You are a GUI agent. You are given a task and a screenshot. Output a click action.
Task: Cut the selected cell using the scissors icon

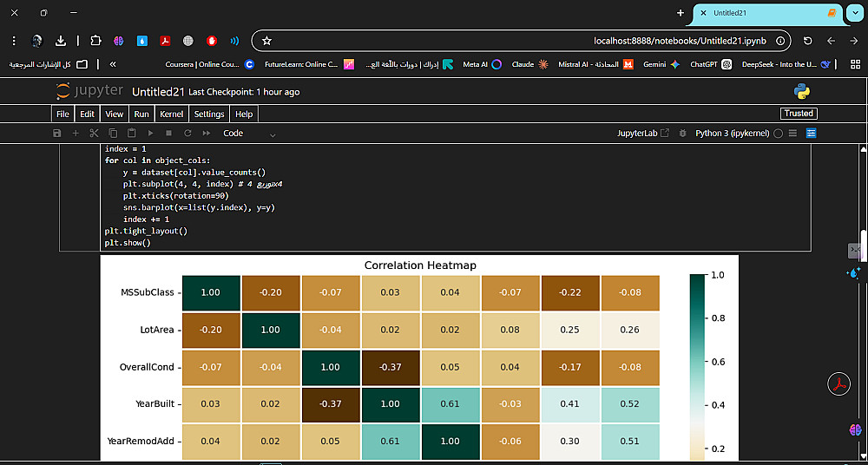[95, 134]
